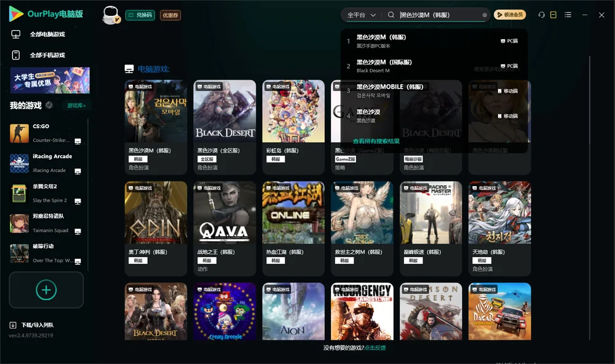Open the customer service headset icon
The height and width of the screenshot is (364, 615).
[x=541, y=15]
